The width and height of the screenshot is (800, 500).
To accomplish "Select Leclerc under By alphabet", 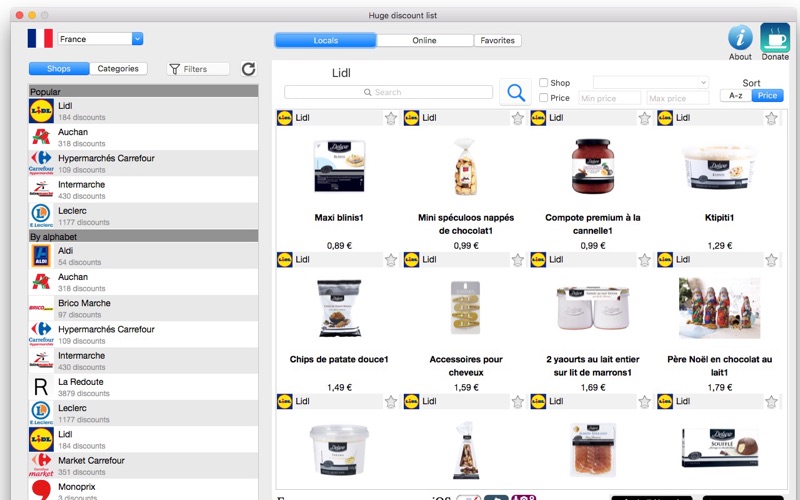I will coord(143,413).
